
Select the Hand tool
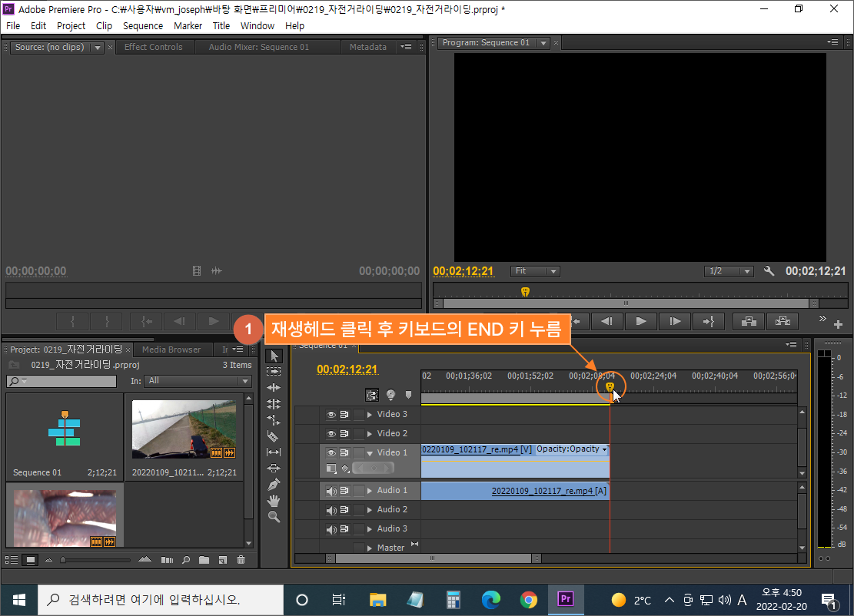274,501
